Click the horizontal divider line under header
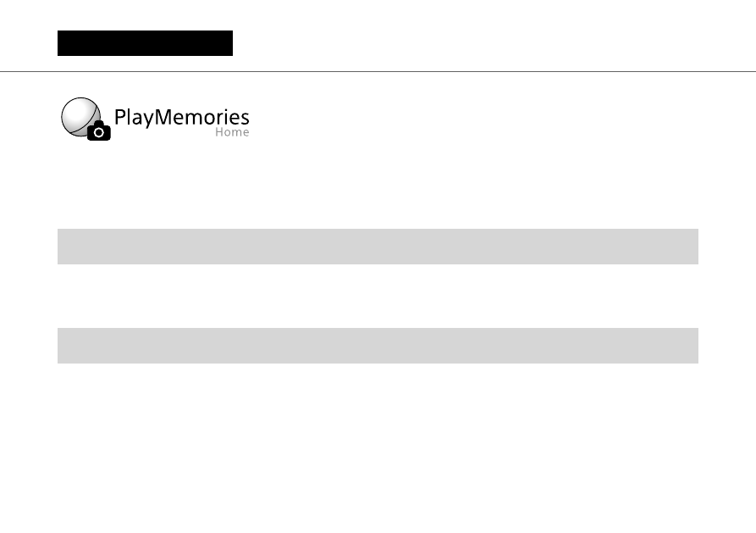 [378, 71]
